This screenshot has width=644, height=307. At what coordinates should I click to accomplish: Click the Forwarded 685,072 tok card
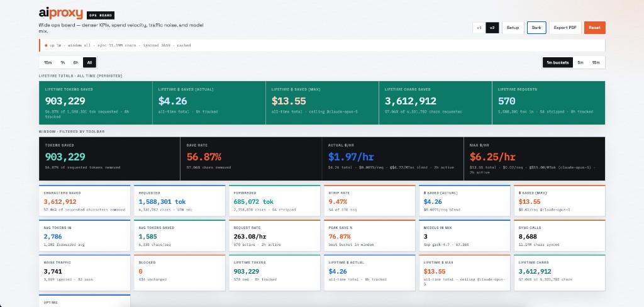pos(274,201)
